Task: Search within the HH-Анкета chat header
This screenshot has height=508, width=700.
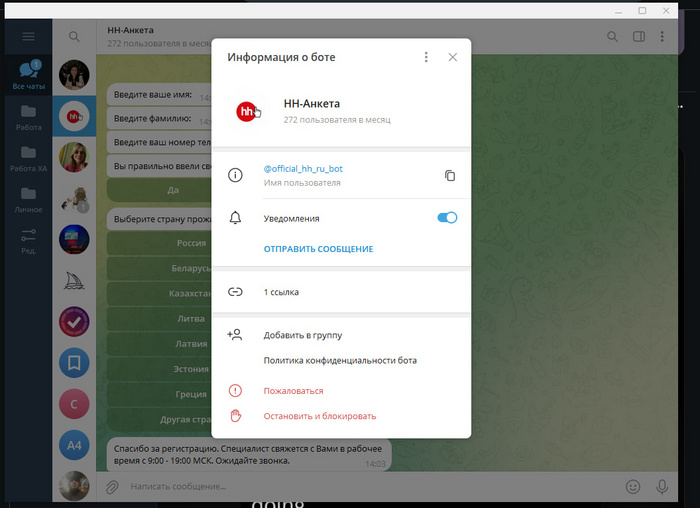Action: pyautogui.click(x=612, y=37)
